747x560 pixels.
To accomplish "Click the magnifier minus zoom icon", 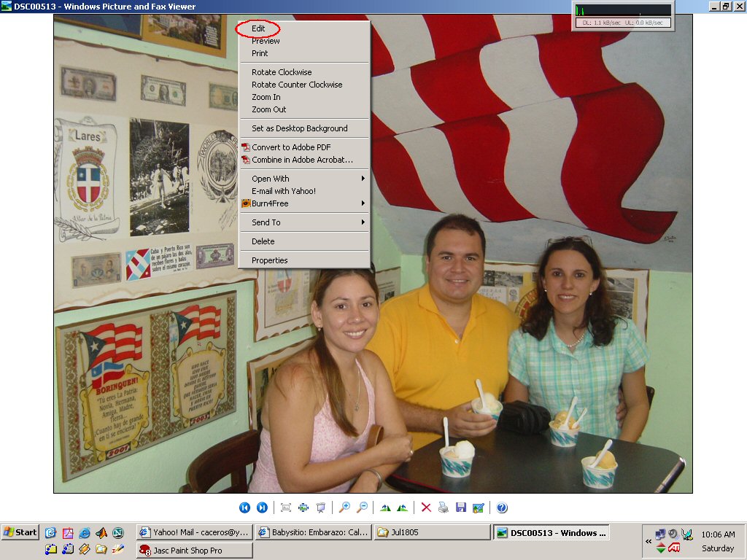I will point(362,507).
